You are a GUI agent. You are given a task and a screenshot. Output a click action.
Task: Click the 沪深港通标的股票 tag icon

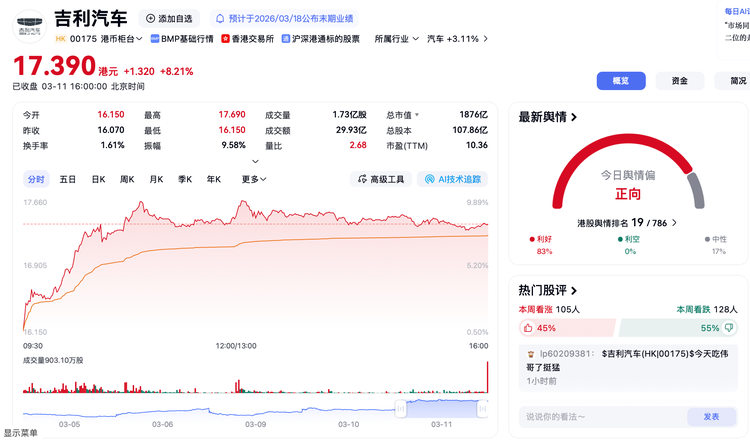click(x=286, y=39)
